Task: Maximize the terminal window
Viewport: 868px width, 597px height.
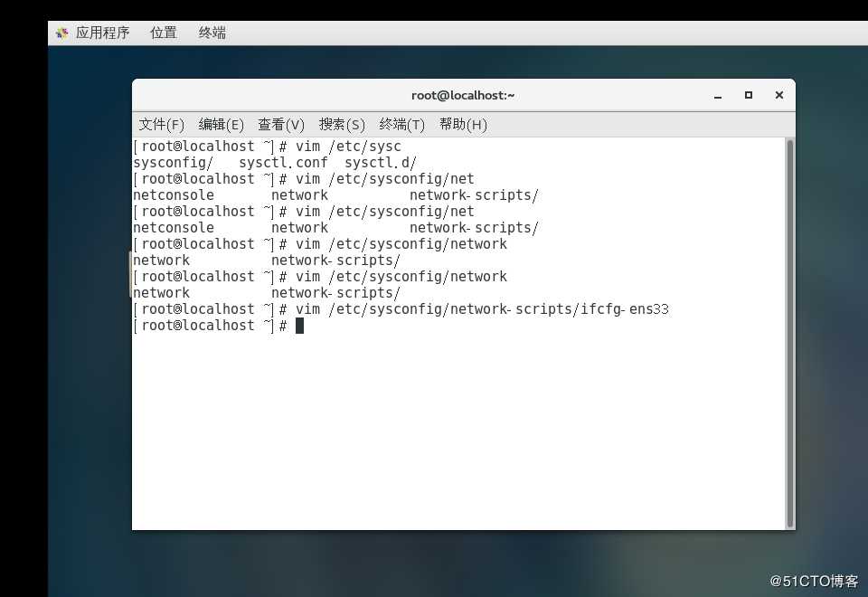Action: pyautogui.click(x=749, y=95)
